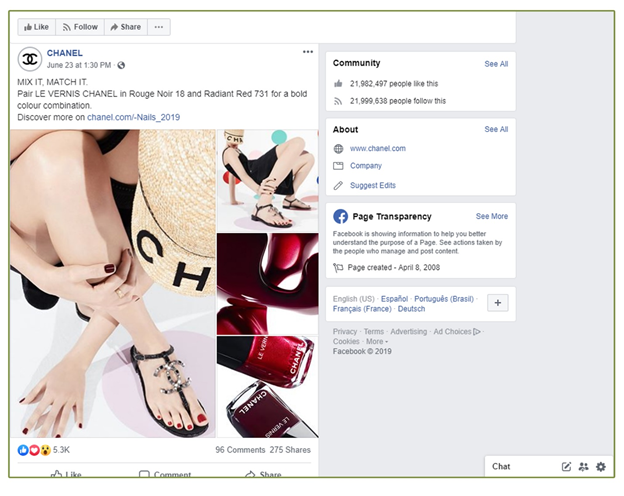The image size is (624, 496).
Task: Open the CHANEL page name link in post
Action: pos(65,53)
